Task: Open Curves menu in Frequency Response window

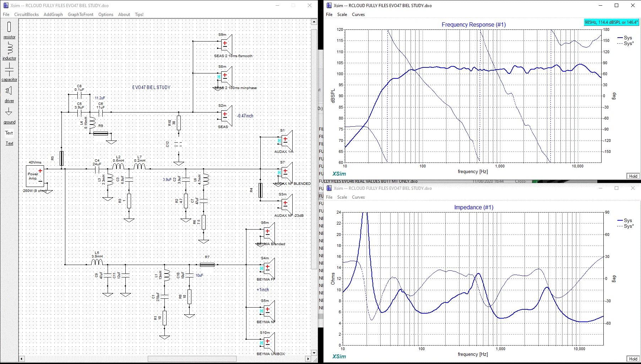Action: point(358,15)
